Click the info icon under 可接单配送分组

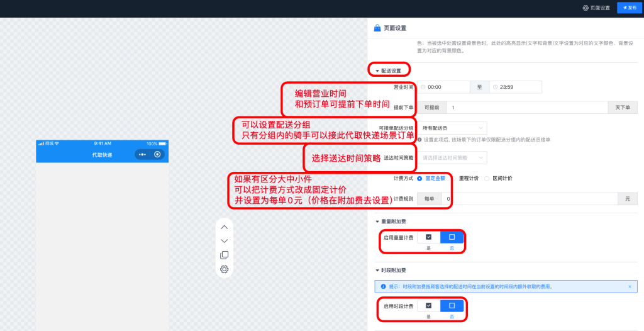(419, 140)
